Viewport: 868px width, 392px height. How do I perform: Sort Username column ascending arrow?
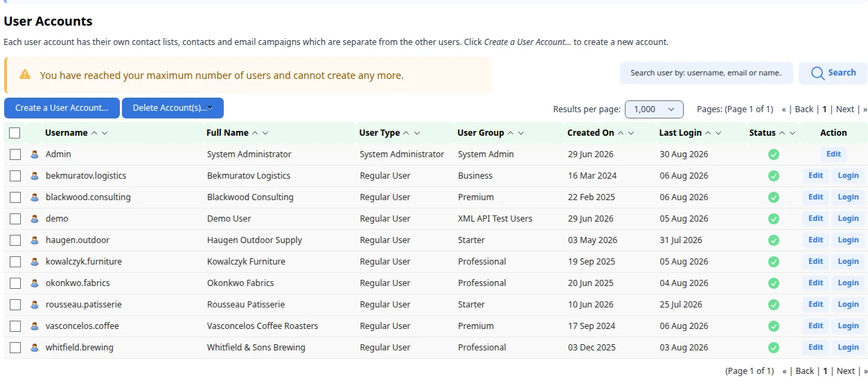click(x=95, y=133)
